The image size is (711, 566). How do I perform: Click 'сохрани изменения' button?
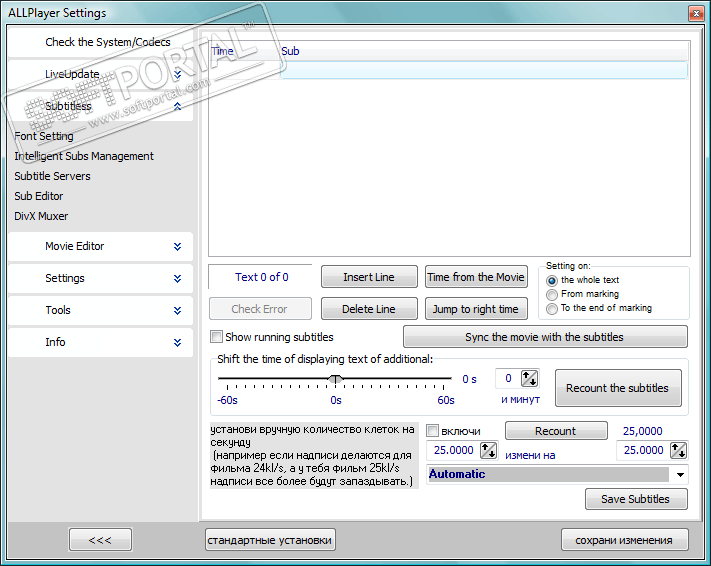[x=624, y=540]
